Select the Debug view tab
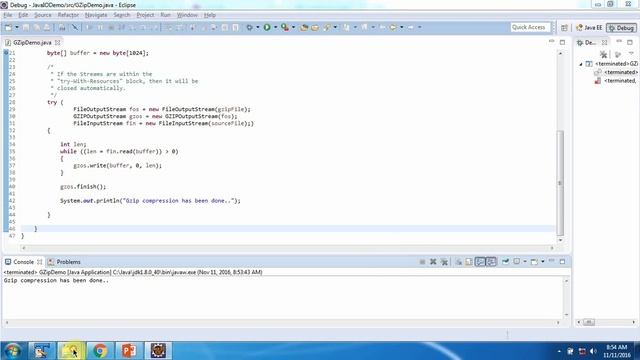Viewport: 640px width, 360px height. (591, 42)
